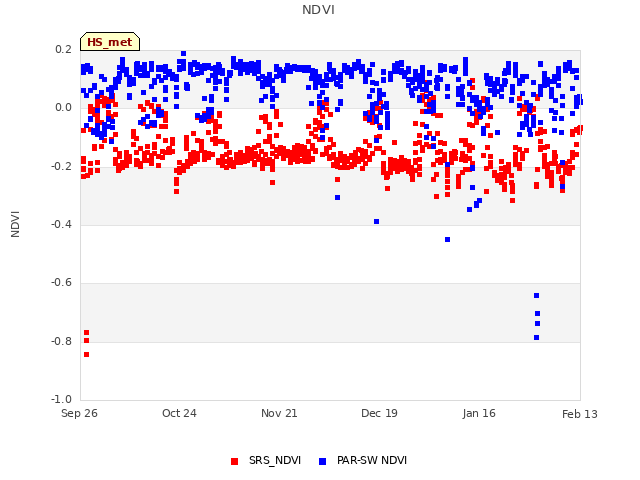Click the NDVI chart title
The width and height of the screenshot is (640, 480).
pos(318,10)
